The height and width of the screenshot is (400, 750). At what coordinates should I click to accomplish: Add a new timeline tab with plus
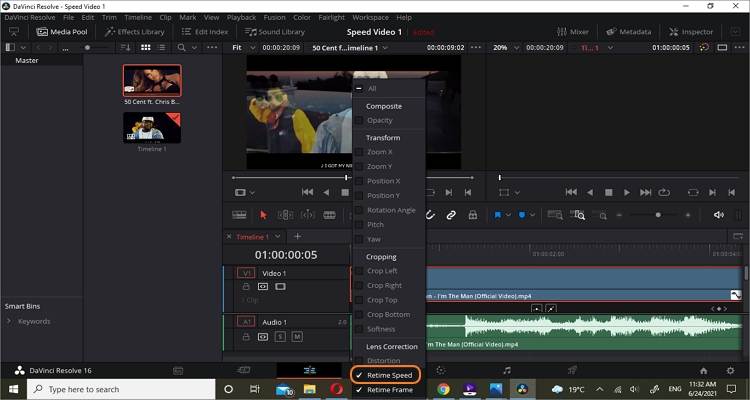click(x=297, y=236)
